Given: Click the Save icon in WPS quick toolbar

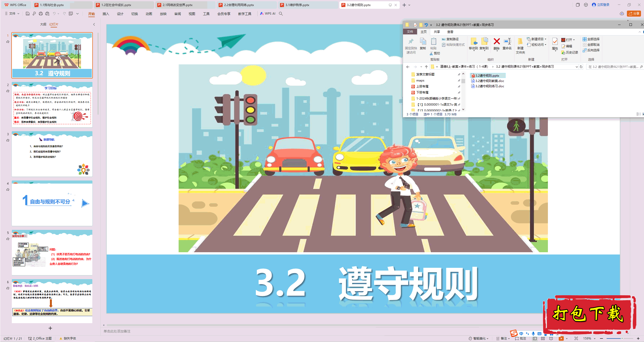Looking at the screenshot, I should pyautogui.click(x=28, y=14).
